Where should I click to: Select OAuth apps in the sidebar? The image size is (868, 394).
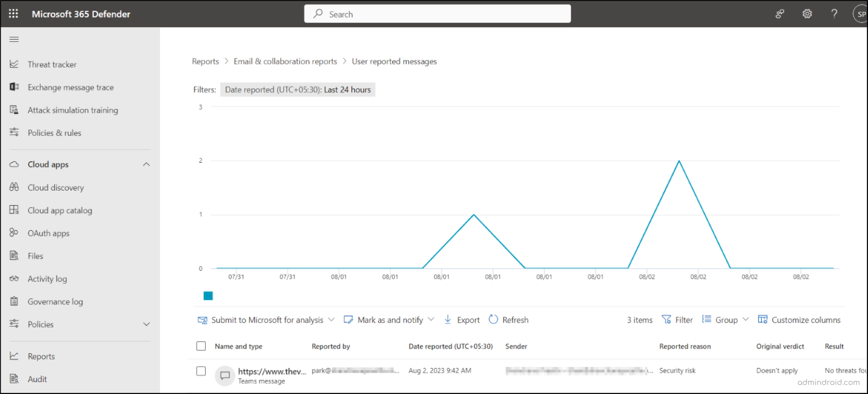click(x=47, y=232)
